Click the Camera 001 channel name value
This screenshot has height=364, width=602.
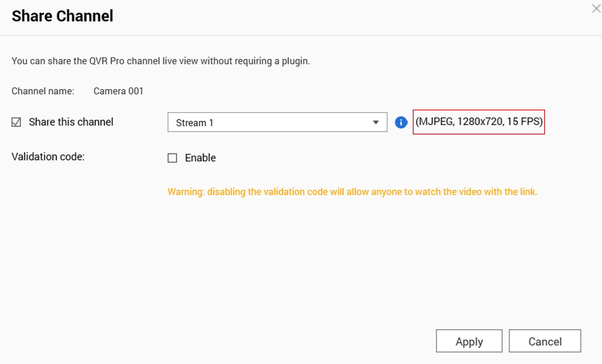pos(118,91)
